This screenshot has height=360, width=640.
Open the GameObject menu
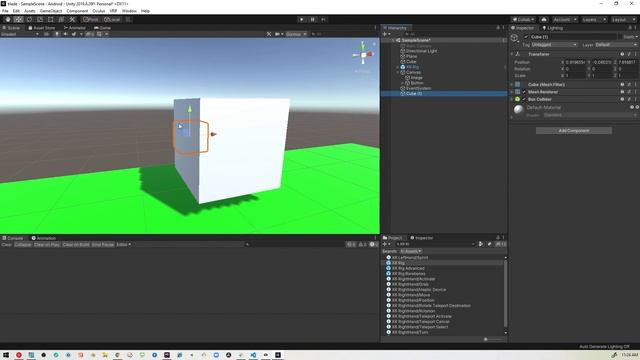[51, 11]
